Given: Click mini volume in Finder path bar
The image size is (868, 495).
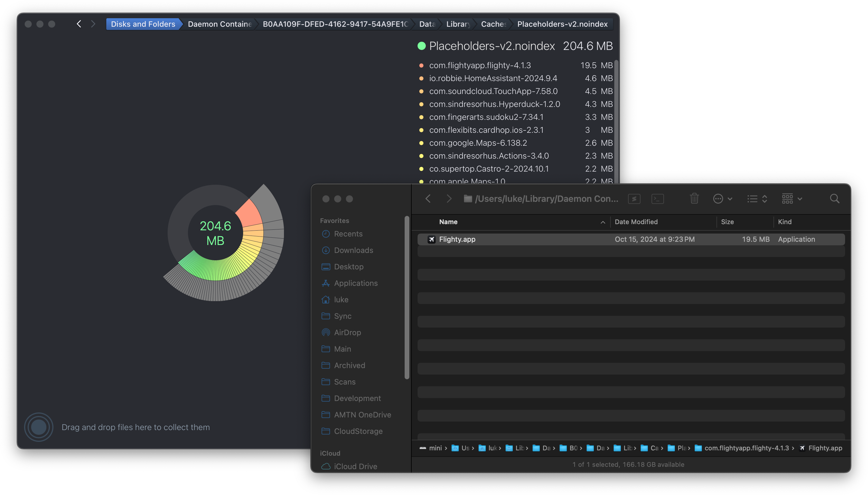Looking at the screenshot, I should pos(430,448).
